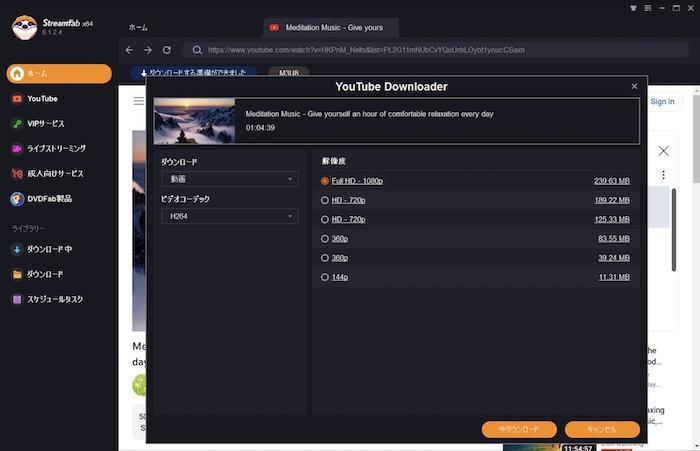This screenshot has height=451, width=700.
Task: Click the 01:04:39 duration text
Action: pos(260,128)
